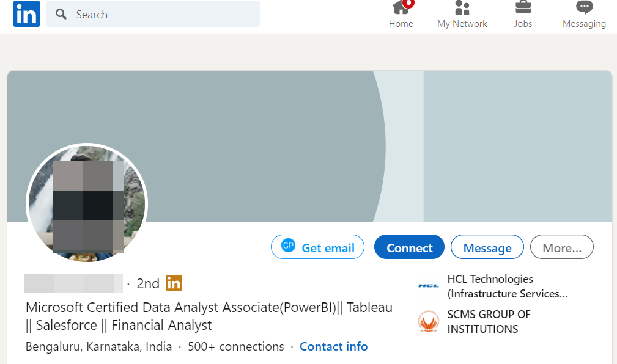Viewport: 617px width, 364px height.
Task: Open the Home navigation item
Action: pyautogui.click(x=401, y=15)
